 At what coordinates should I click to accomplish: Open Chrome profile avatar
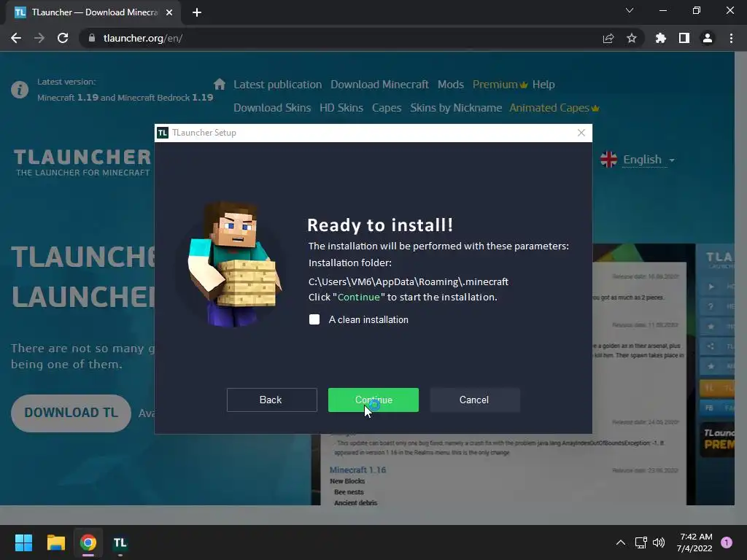[708, 38]
